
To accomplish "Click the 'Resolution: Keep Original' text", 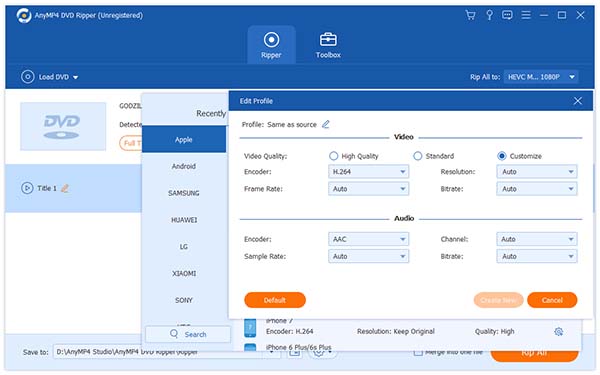I will [x=396, y=331].
